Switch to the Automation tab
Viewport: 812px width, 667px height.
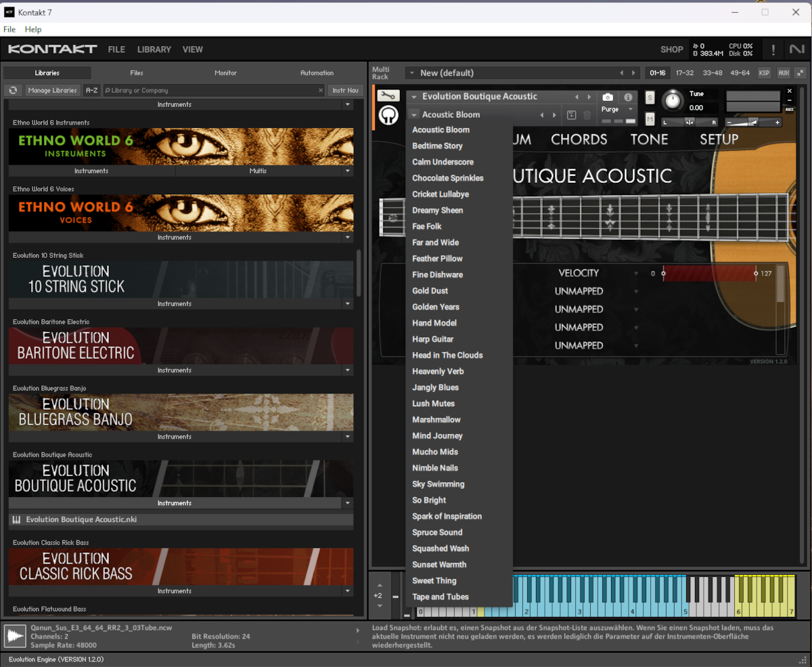pyautogui.click(x=317, y=73)
